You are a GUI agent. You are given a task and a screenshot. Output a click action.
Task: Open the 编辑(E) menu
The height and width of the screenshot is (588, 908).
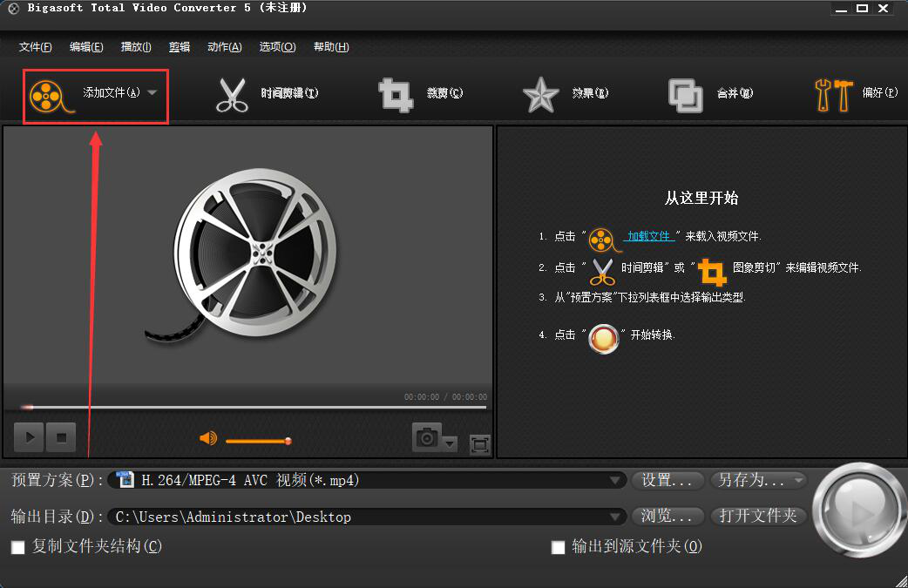tap(86, 47)
